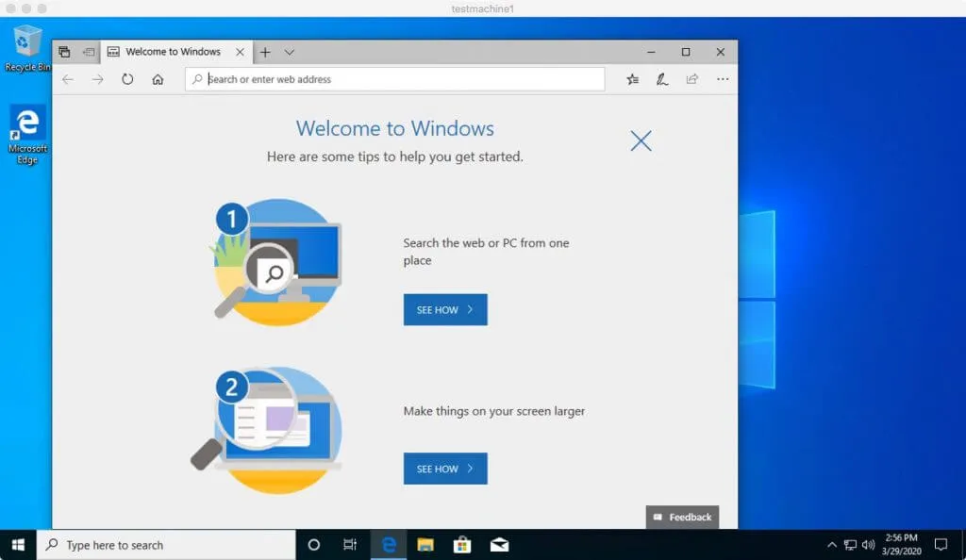966x560 pixels.
Task: Click Type here to search box
Action: [166, 545]
